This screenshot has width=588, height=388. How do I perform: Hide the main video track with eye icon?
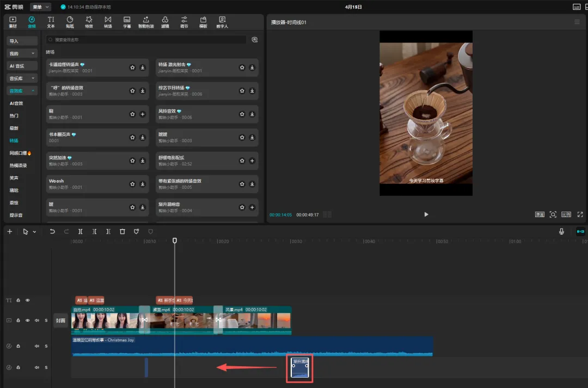click(28, 321)
